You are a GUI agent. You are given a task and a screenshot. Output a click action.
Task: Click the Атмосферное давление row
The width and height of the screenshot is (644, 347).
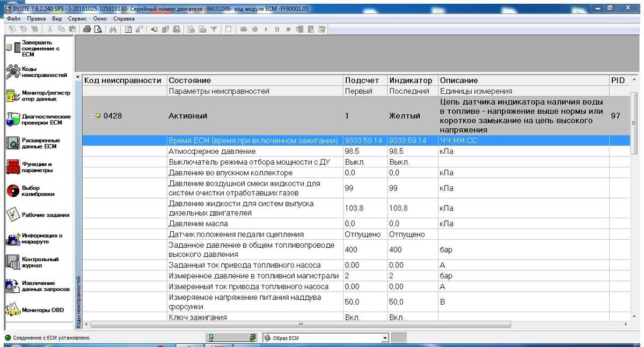click(356, 152)
